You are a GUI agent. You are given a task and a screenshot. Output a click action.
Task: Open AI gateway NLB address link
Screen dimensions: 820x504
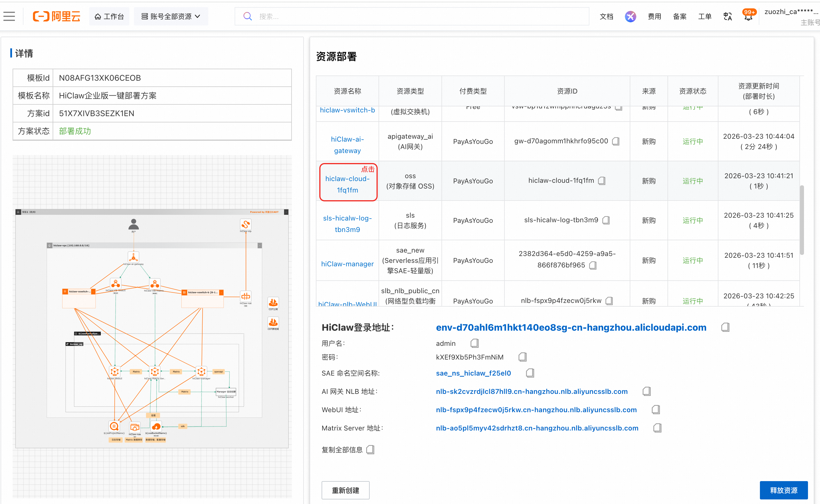pyautogui.click(x=532, y=391)
